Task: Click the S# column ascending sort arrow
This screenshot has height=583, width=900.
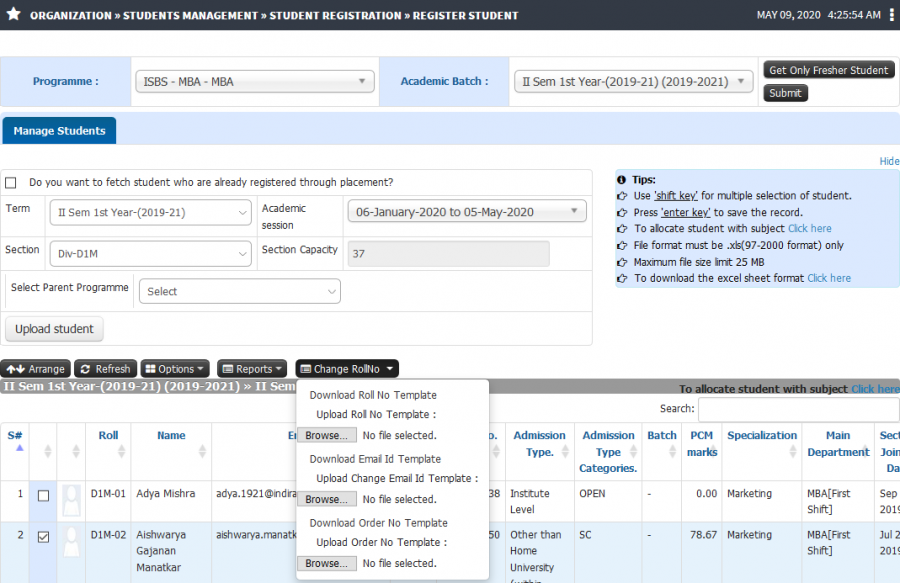Action: click(20, 448)
